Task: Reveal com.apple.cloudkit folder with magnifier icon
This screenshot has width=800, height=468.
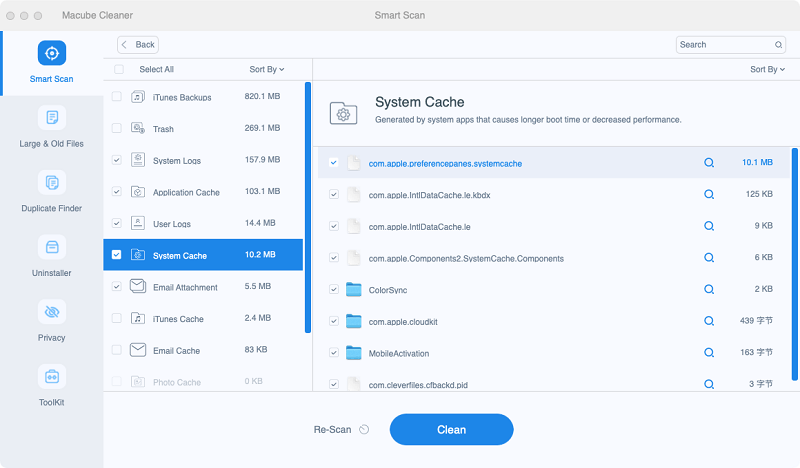Action: pos(709,321)
